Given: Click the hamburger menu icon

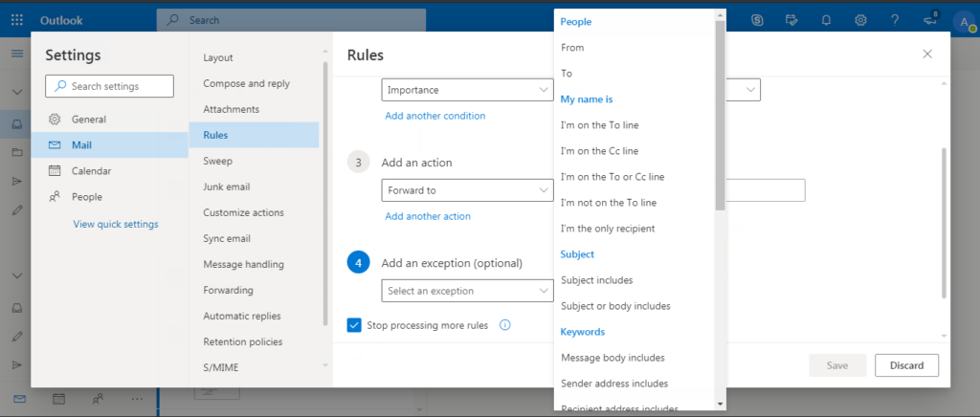Looking at the screenshot, I should pos(17,54).
